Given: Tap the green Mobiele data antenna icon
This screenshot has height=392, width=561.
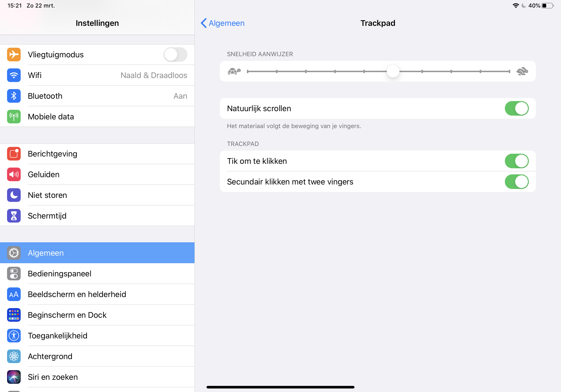Looking at the screenshot, I should point(14,117).
